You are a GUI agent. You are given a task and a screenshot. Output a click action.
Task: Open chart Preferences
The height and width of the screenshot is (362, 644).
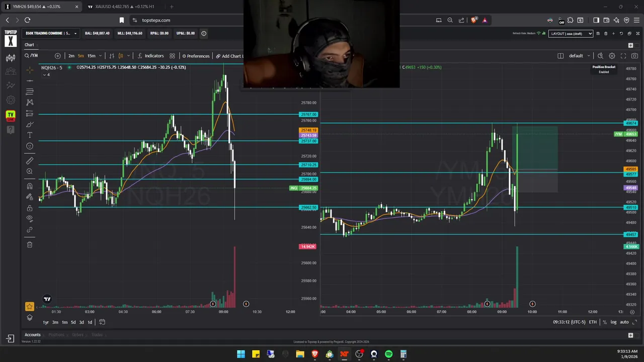(196, 56)
